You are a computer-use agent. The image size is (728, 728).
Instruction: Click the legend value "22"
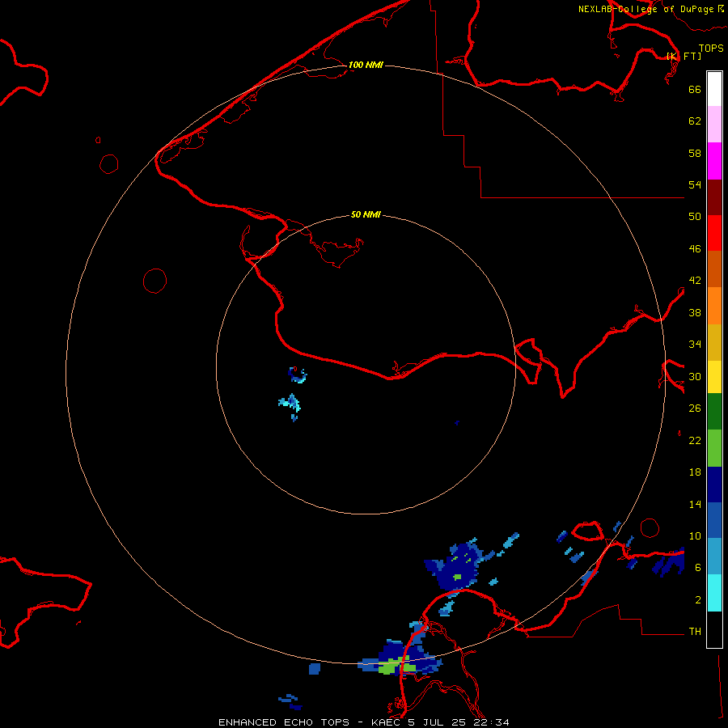[x=695, y=440]
